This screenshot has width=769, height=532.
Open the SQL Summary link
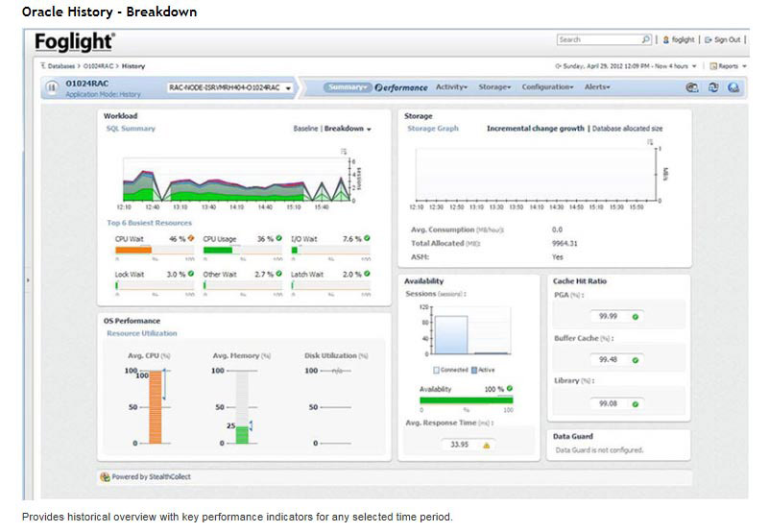pos(131,128)
